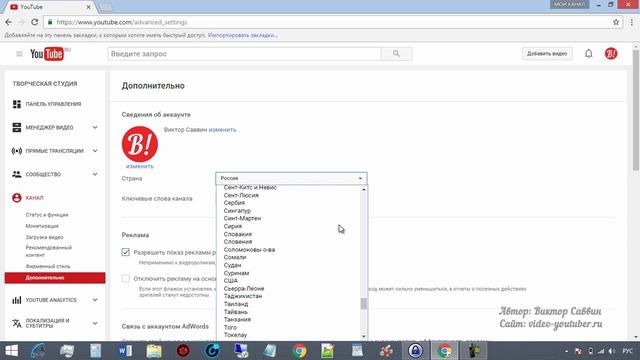Expand the Менеджер видео section chevron
Viewport: 640px width, 360px height.
coord(95,128)
